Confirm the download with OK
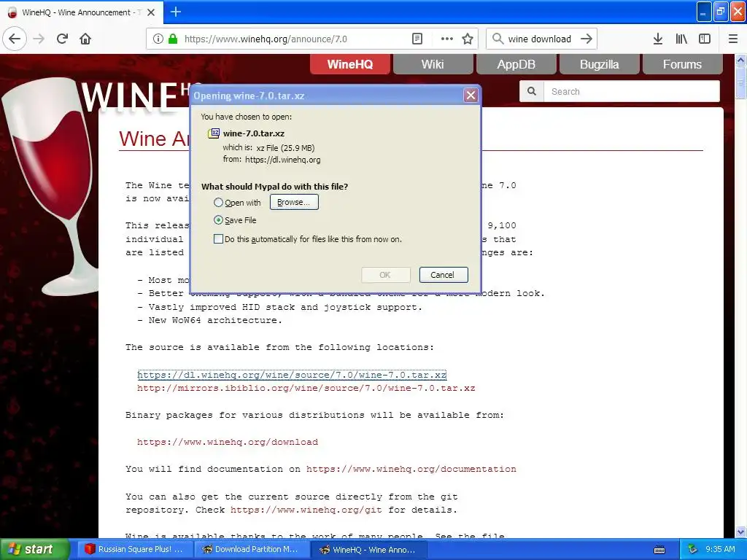The height and width of the screenshot is (560, 747). pyautogui.click(x=385, y=275)
